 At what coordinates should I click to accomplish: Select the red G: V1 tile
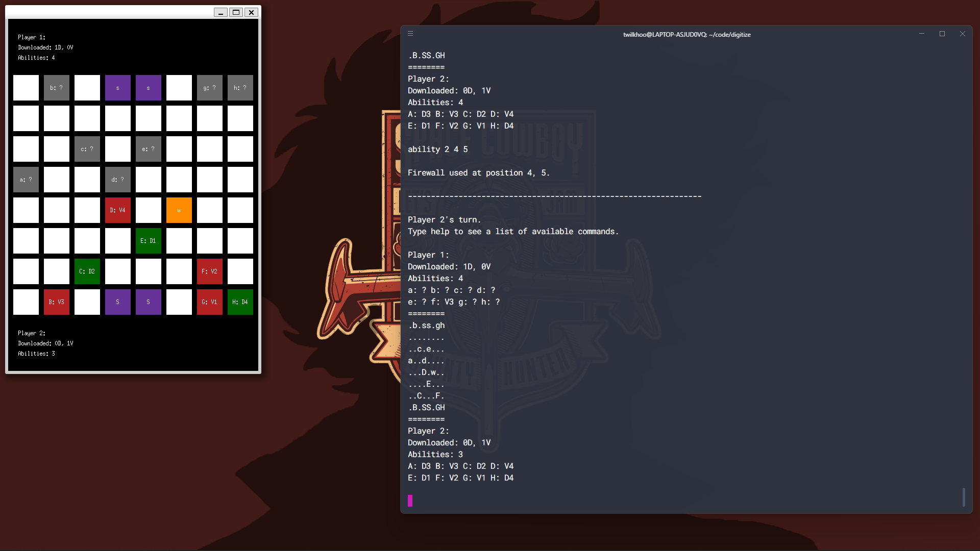click(x=210, y=302)
